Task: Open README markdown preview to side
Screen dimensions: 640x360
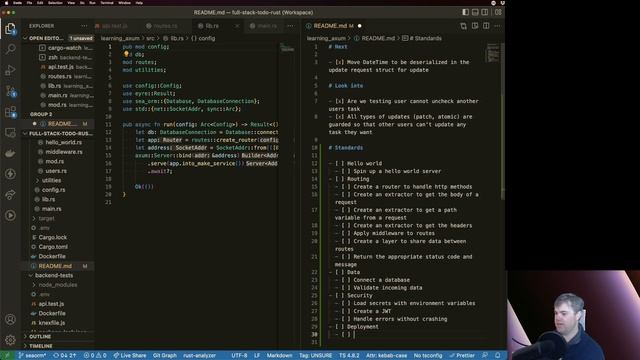Action: 475,26
